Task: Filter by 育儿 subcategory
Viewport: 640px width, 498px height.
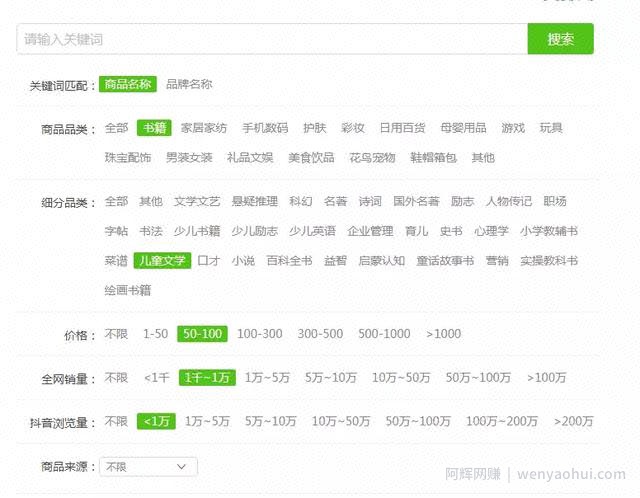Action: point(416,231)
